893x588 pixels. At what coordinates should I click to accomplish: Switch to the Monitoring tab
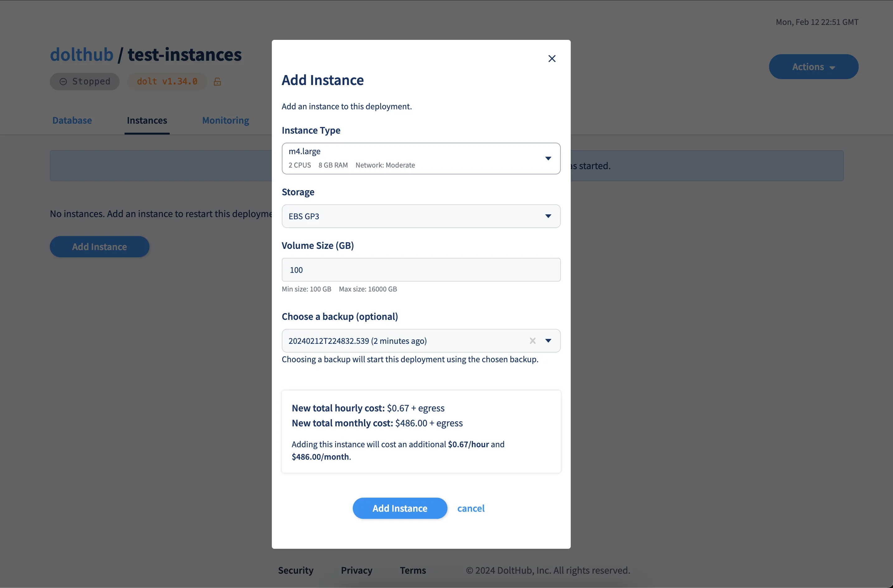225,121
